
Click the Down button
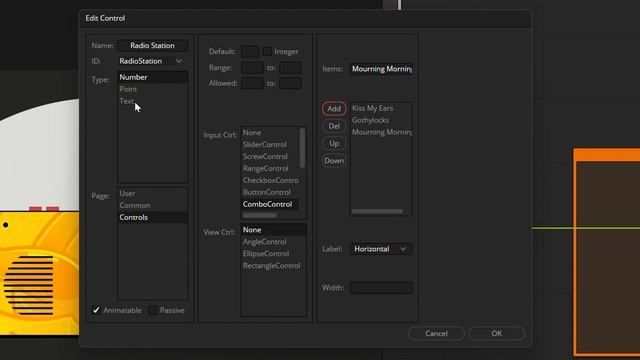click(334, 161)
